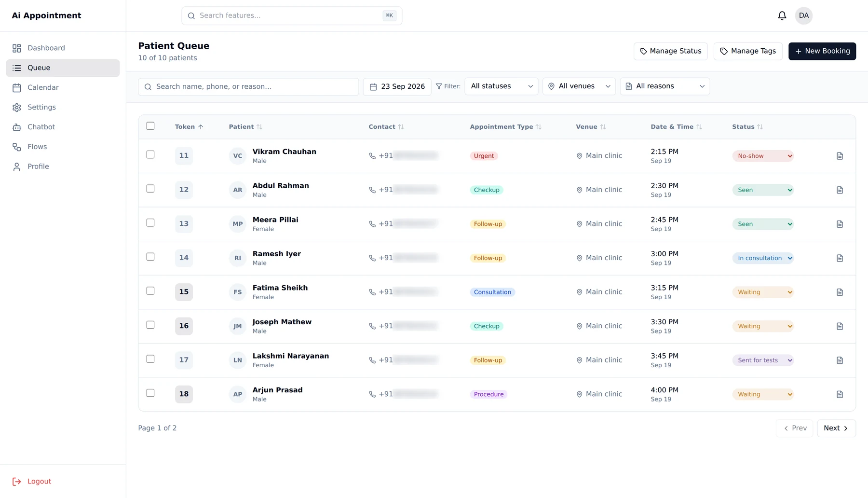Screen dimensions: 868x498
Task: Open Profile from sidebar
Action: 63,167
